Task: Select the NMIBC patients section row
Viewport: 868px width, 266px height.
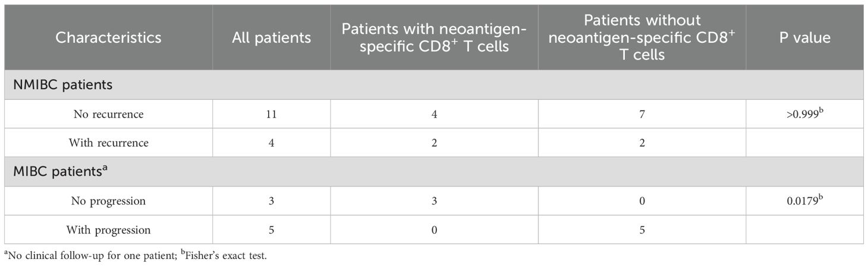Action: [x=64, y=85]
